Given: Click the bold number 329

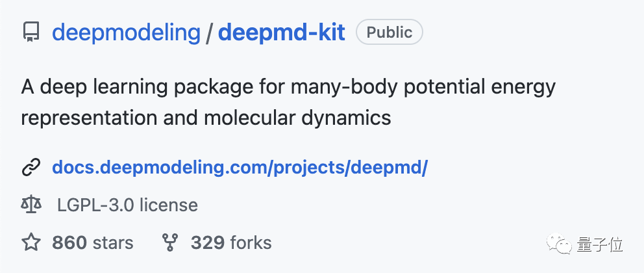Looking at the screenshot, I should 208,243.
